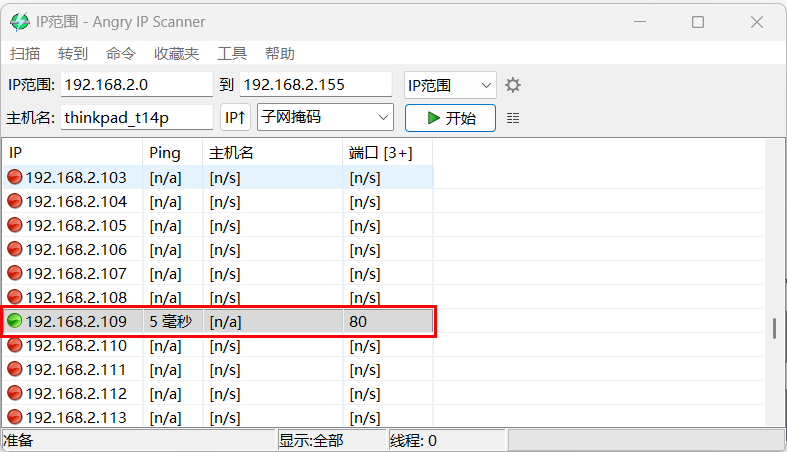
Task: Select the row 192.168.2.108
Action: coord(218,296)
